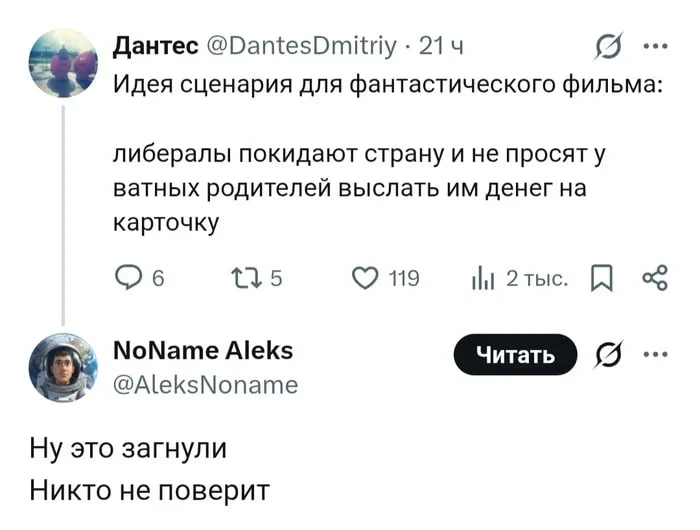
Task: Bookmark the Дантес tweet
Action: (x=603, y=278)
